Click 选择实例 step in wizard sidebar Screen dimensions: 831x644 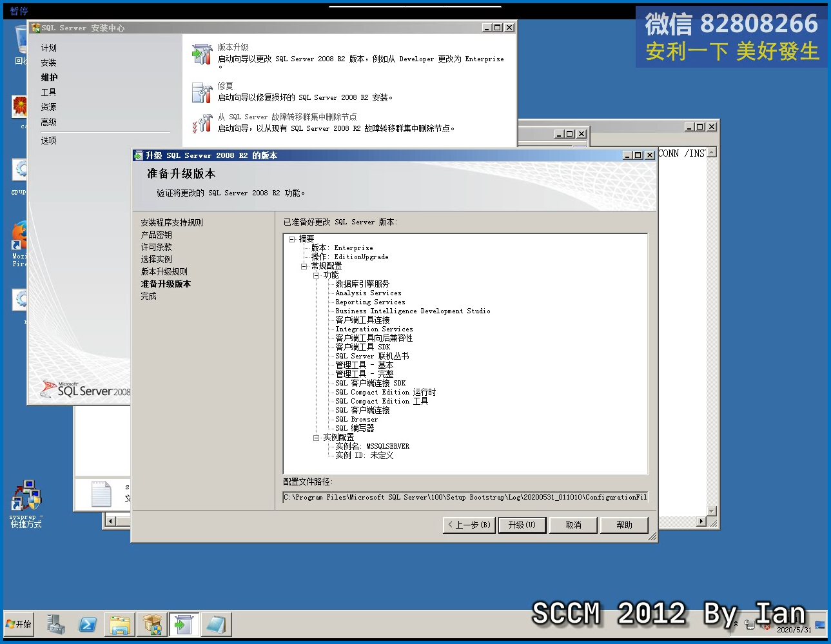point(156,259)
